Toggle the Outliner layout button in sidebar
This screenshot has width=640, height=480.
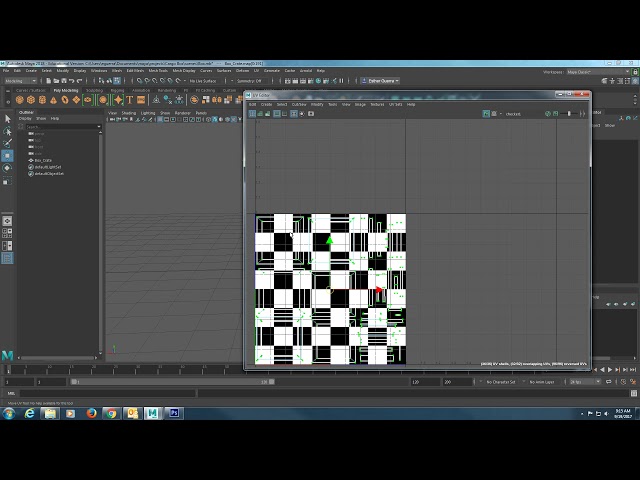coord(7,258)
